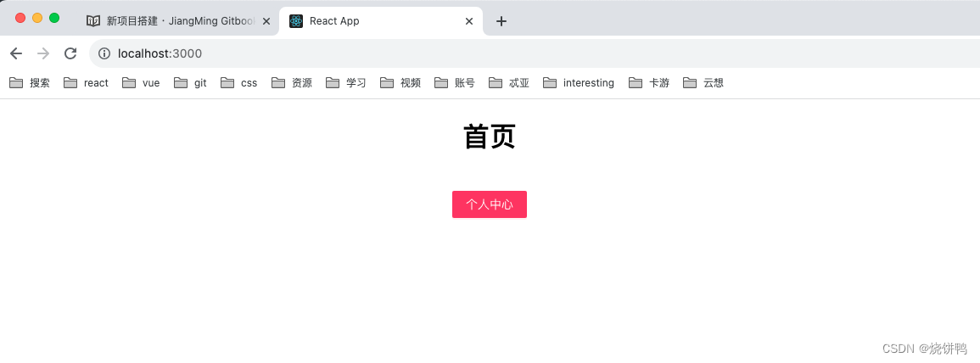Click the localhost:3000 address bar
Screen dimensions: 980x363
[x=535, y=53]
